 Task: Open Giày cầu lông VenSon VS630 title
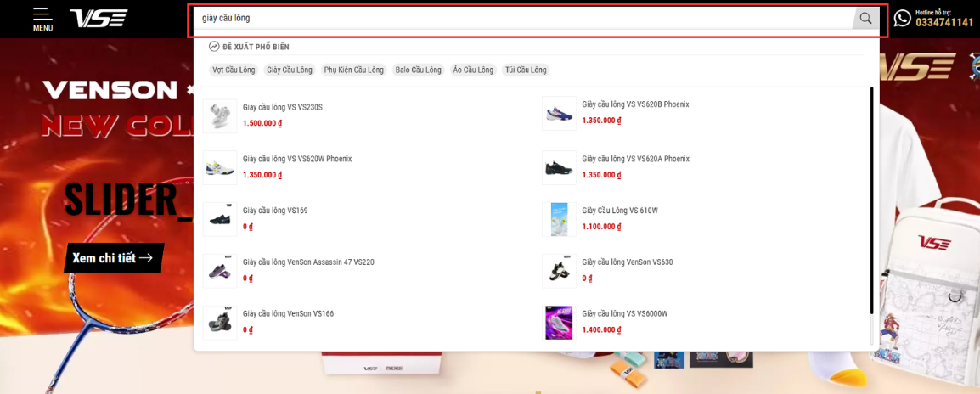tap(627, 262)
